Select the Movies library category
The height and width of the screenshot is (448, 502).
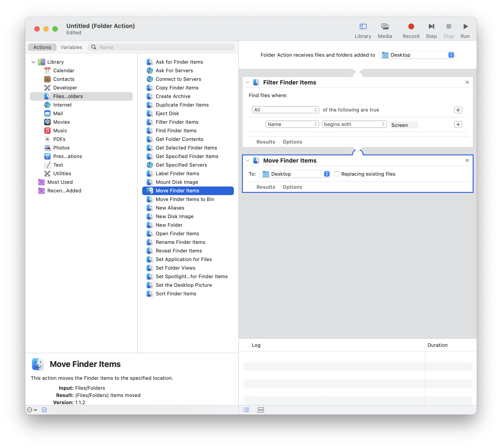pyautogui.click(x=61, y=122)
